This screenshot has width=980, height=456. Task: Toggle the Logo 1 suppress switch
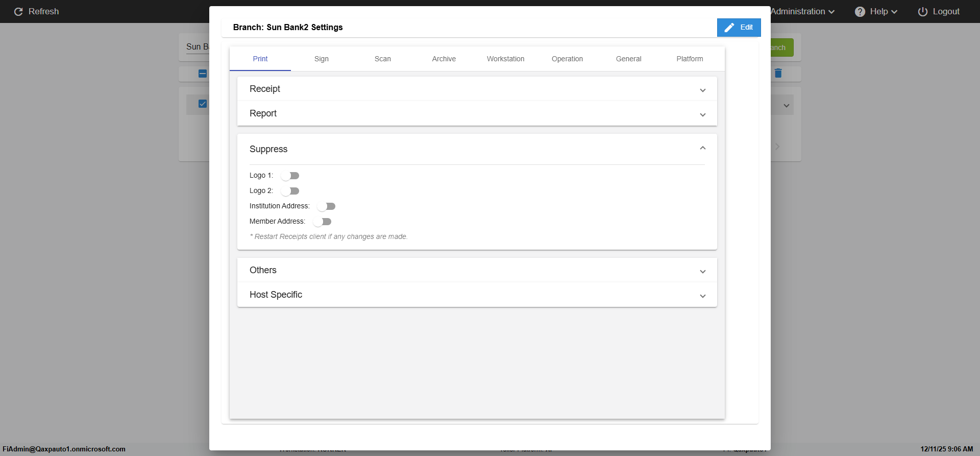pyautogui.click(x=290, y=176)
